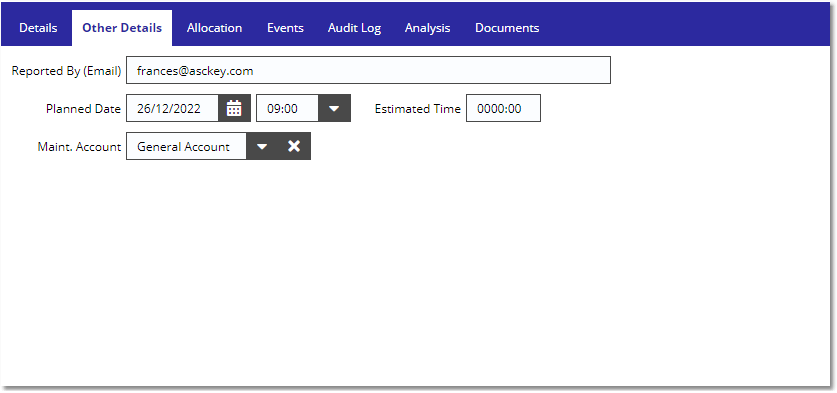The width and height of the screenshot is (837, 393).
Task: Expand the 09:00 time dropdown
Action: coord(334,108)
